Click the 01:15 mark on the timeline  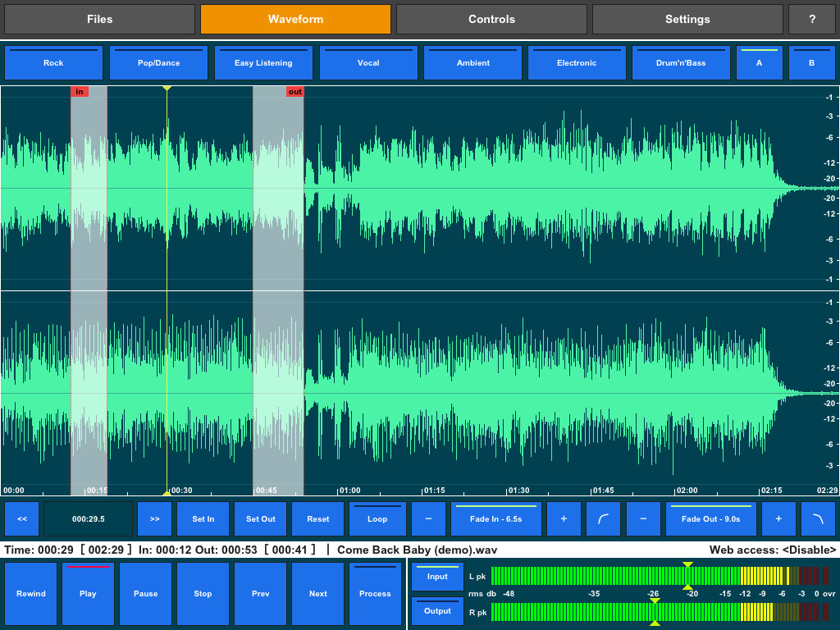pos(435,491)
